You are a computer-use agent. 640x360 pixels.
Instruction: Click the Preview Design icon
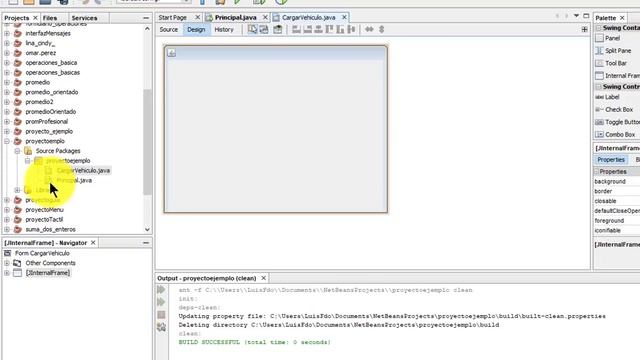tap(278, 29)
